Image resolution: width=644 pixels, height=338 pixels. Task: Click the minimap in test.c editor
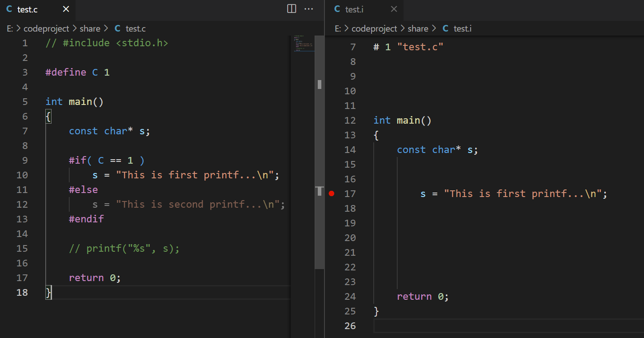(304, 44)
